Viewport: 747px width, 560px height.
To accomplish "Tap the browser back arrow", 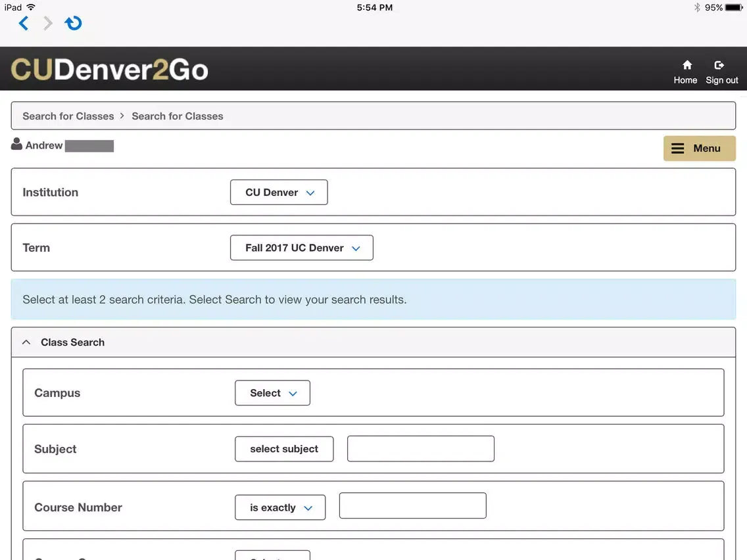I will (24, 23).
